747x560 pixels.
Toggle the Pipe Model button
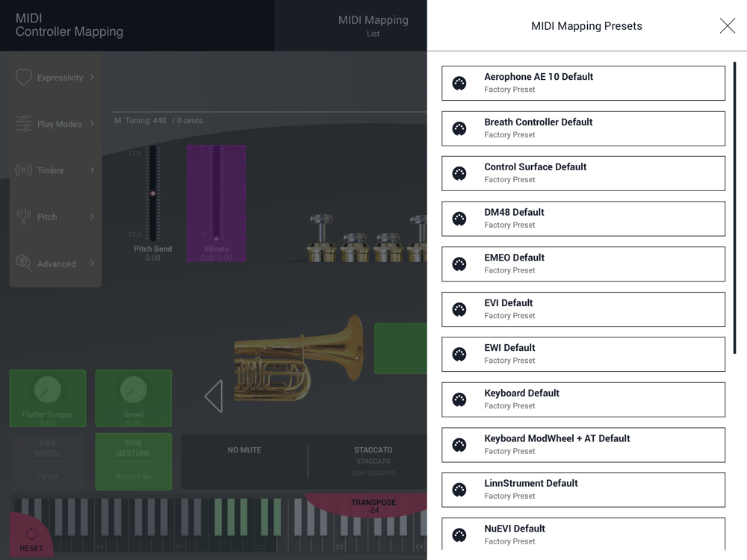(48, 461)
